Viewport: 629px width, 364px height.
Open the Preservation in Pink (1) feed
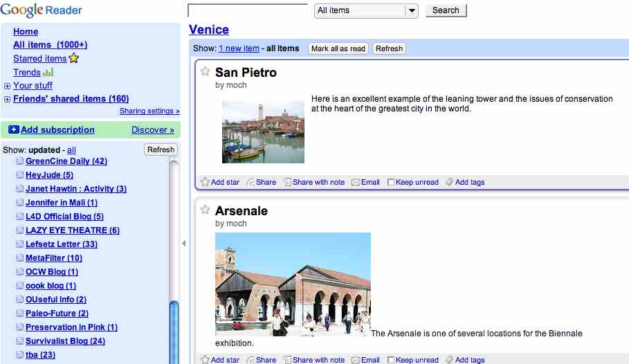click(x=71, y=327)
